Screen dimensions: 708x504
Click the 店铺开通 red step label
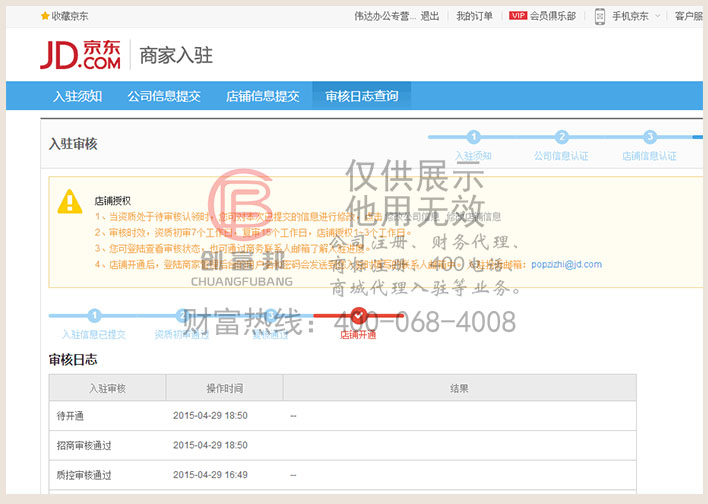(358, 335)
